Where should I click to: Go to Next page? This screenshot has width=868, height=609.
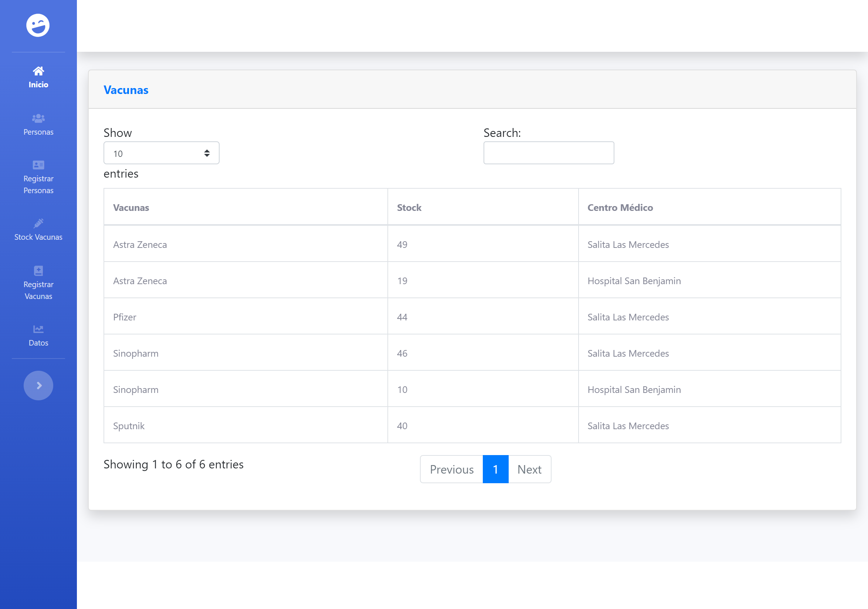click(x=529, y=469)
